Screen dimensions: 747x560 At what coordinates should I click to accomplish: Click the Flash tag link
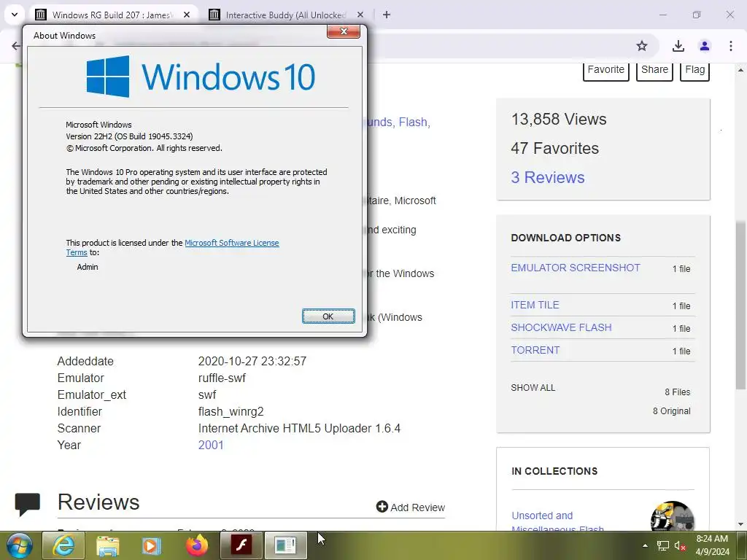pyautogui.click(x=413, y=122)
